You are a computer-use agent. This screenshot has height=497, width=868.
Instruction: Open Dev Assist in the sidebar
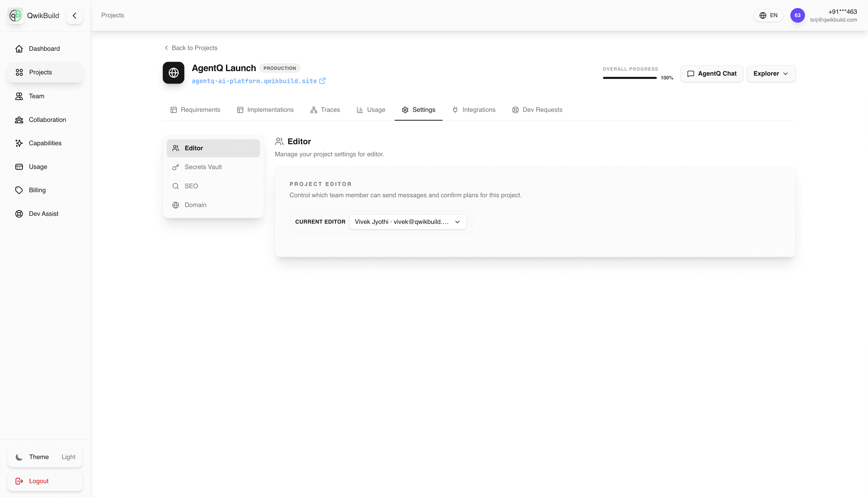[45, 214]
